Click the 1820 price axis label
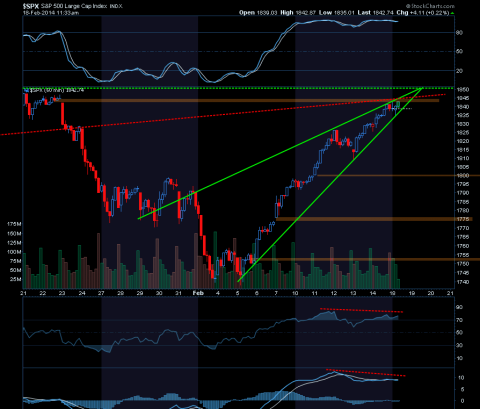This screenshot has height=409, width=480. [x=463, y=141]
